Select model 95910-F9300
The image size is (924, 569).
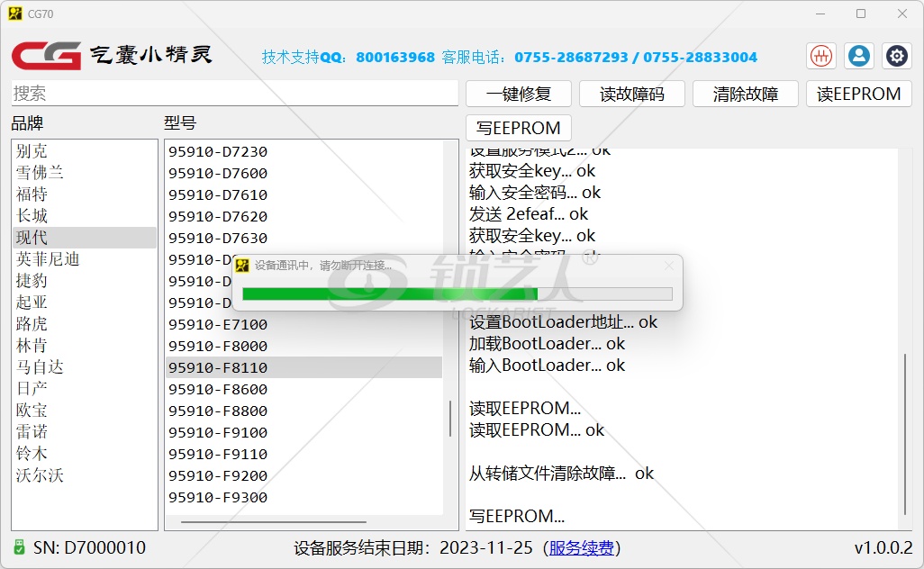tap(304, 497)
